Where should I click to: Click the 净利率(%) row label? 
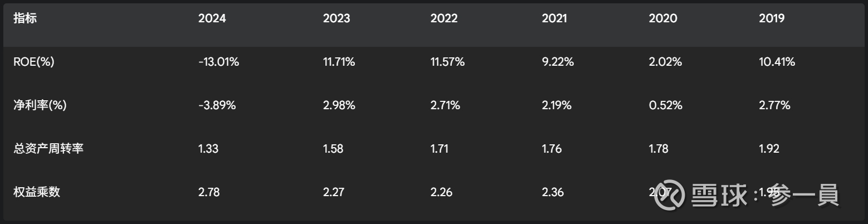point(40,105)
